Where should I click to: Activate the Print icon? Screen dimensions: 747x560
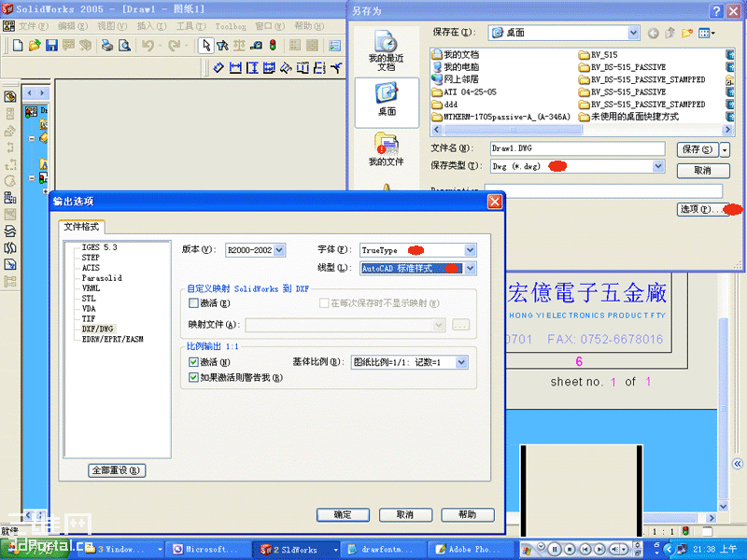point(106,45)
